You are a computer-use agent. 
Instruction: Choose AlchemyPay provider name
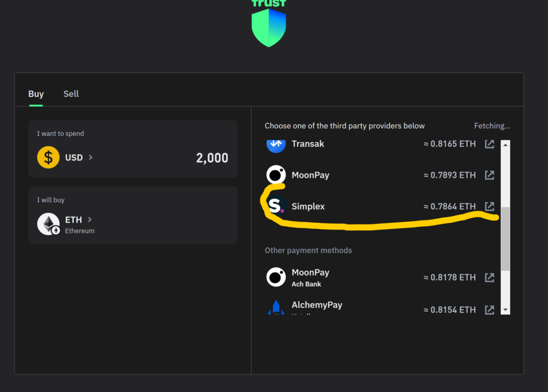[x=317, y=305]
